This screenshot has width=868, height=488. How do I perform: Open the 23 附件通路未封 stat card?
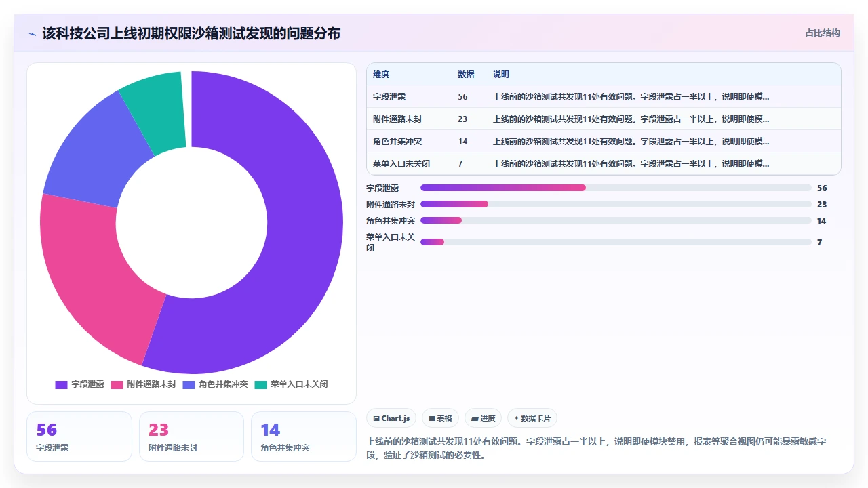click(x=191, y=436)
